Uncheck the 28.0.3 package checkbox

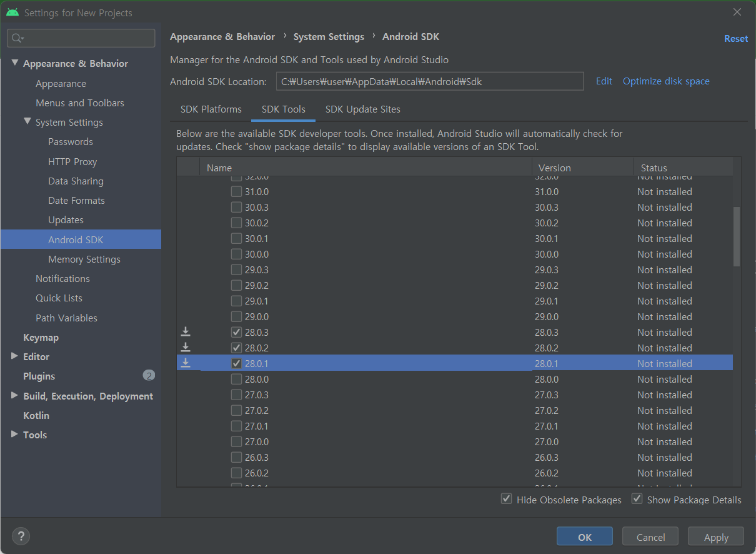(236, 332)
